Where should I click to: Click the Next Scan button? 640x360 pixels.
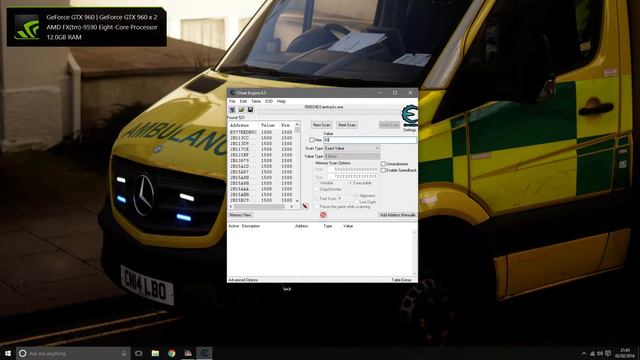tap(347, 125)
